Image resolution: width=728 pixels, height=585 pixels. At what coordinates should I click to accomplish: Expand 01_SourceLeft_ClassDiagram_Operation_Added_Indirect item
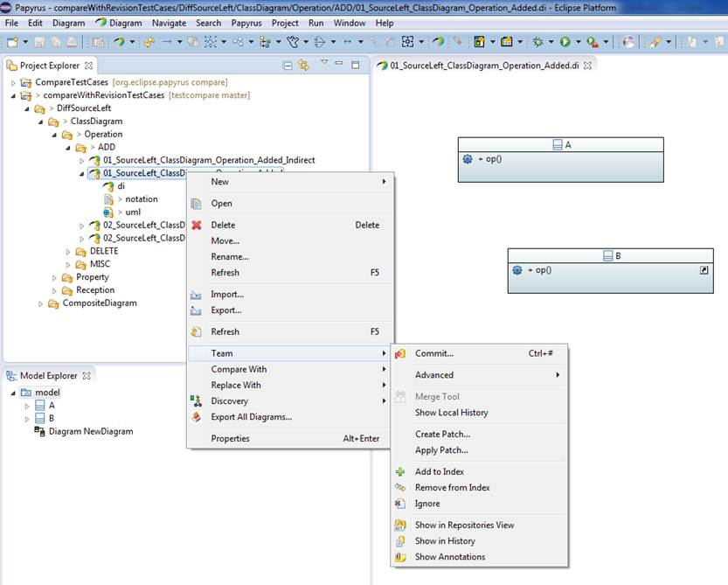point(82,161)
